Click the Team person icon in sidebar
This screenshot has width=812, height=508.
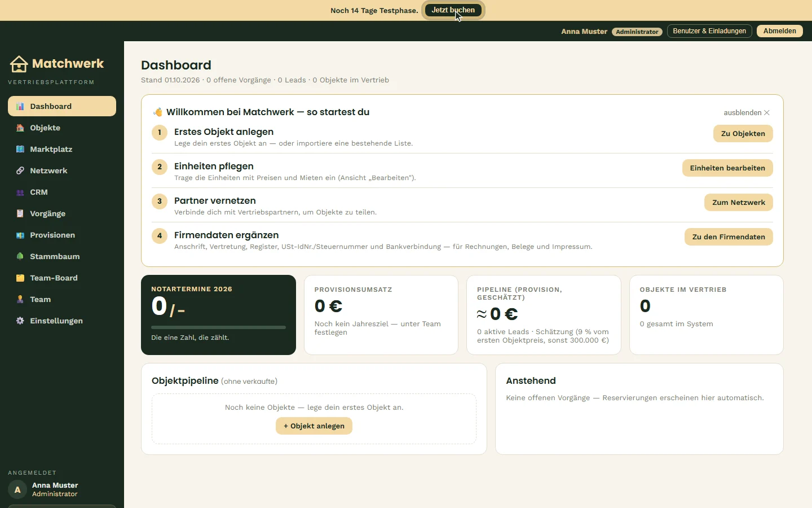tap(20, 299)
